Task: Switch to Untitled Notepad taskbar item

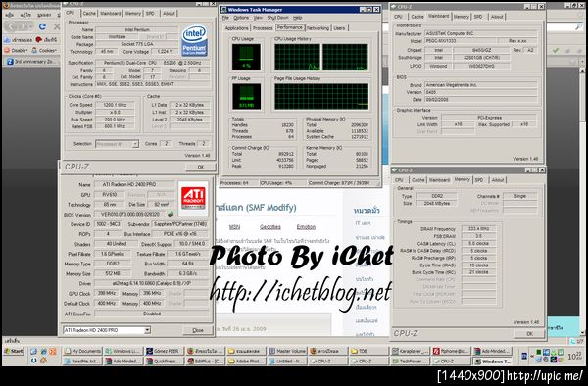Action: [x=287, y=362]
